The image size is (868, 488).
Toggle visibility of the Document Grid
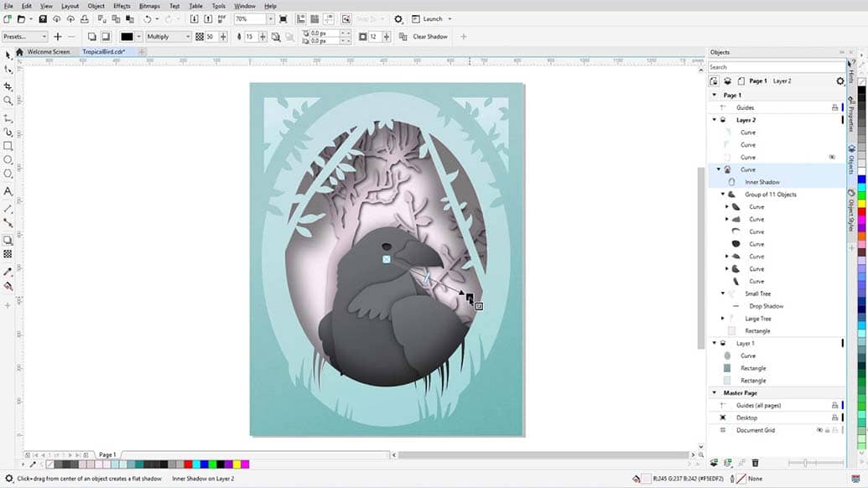pyautogui.click(x=819, y=430)
